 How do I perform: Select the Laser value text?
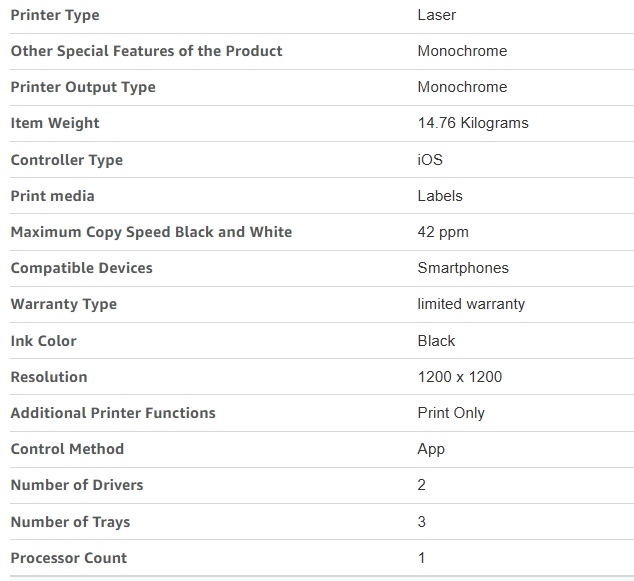coord(437,15)
